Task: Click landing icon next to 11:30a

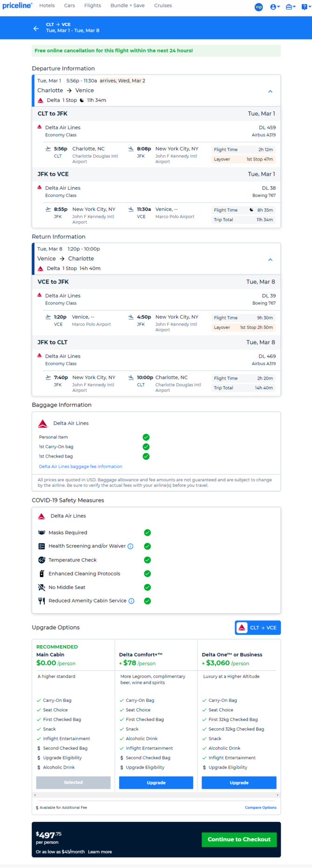Action: click(131, 209)
